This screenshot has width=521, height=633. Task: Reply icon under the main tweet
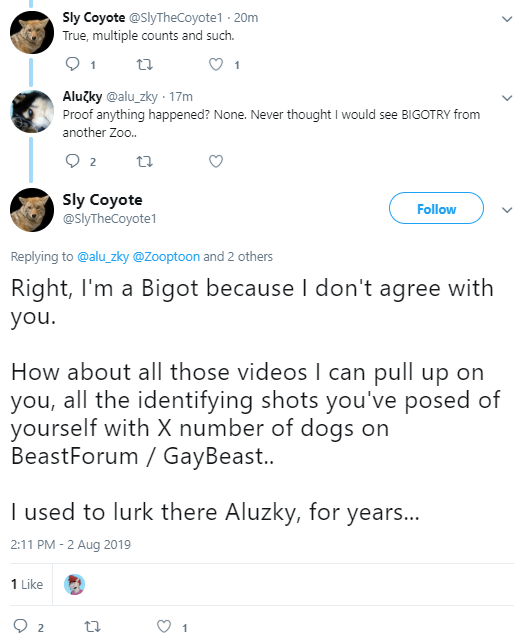point(20,626)
